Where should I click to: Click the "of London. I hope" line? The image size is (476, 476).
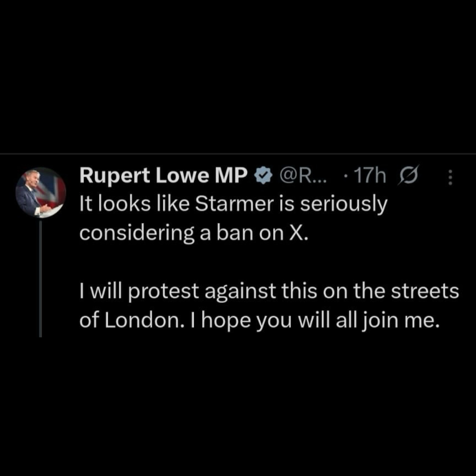259,321
